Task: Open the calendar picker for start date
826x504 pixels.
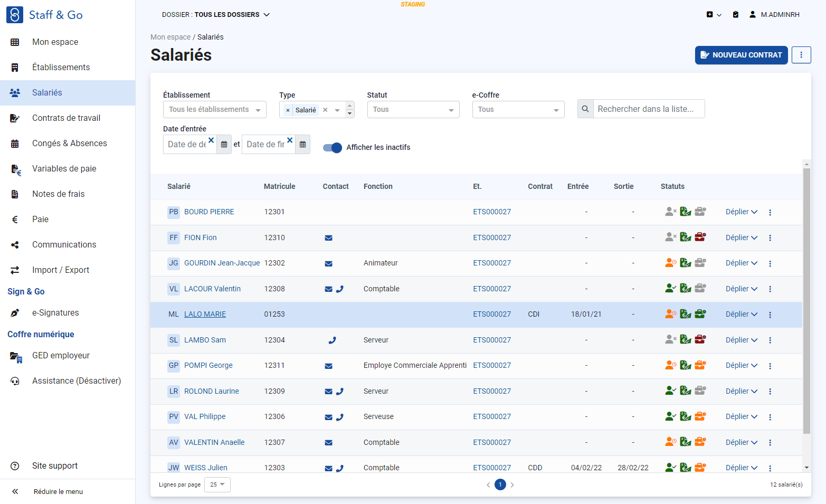Action: click(224, 145)
